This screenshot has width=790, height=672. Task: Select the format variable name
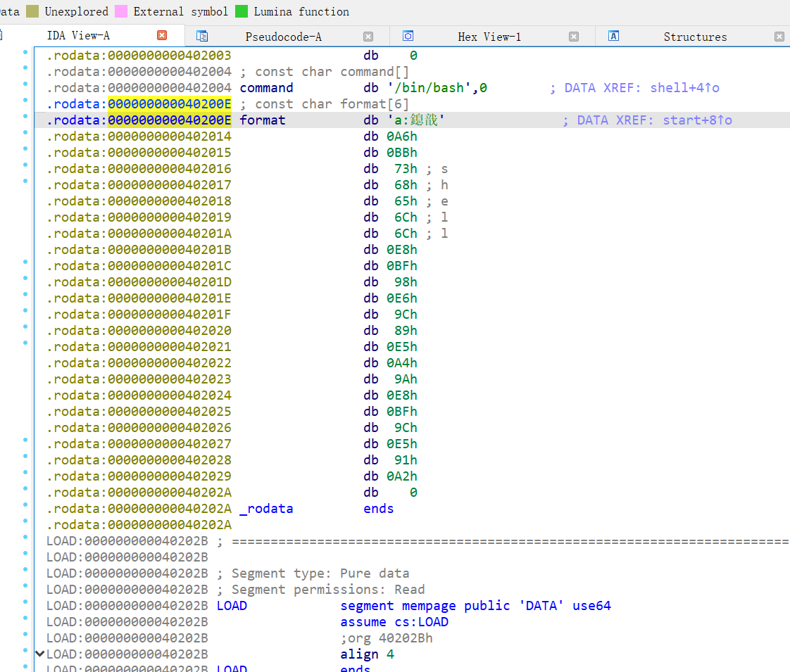coord(263,120)
